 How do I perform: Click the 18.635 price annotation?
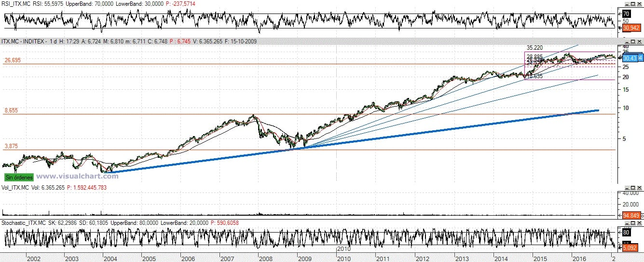[x=535, y=76]
